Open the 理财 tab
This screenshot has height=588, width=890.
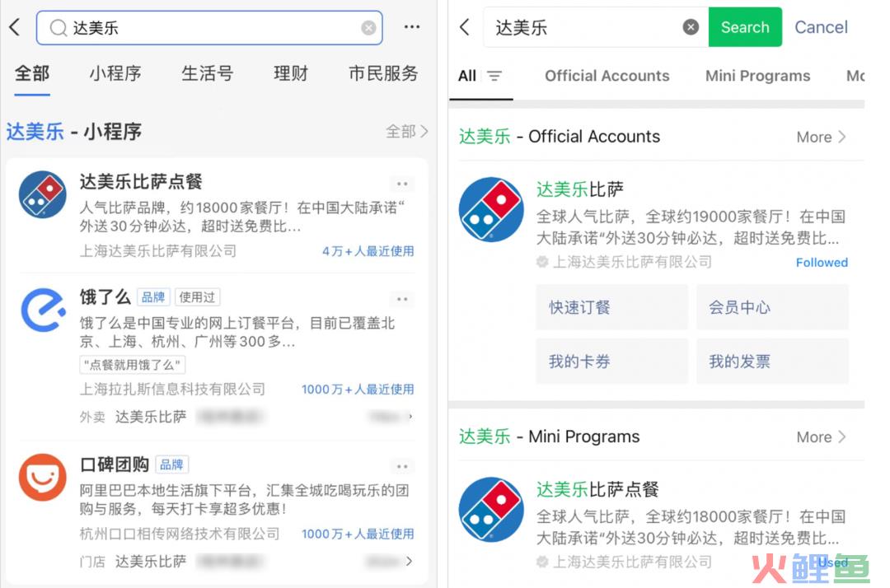[x=291, y=73]
